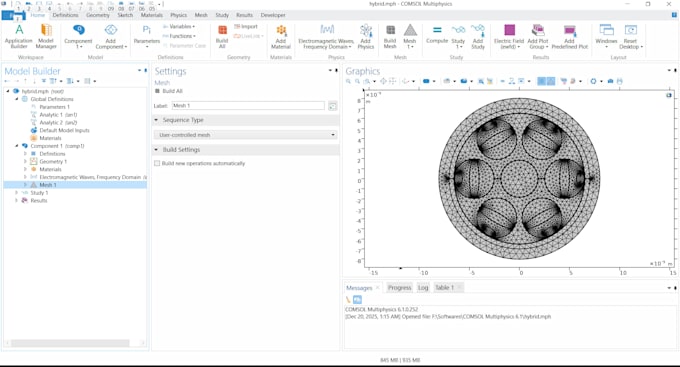Click the Add Physics icon
The image size is (680, 367).
(366, 30)
